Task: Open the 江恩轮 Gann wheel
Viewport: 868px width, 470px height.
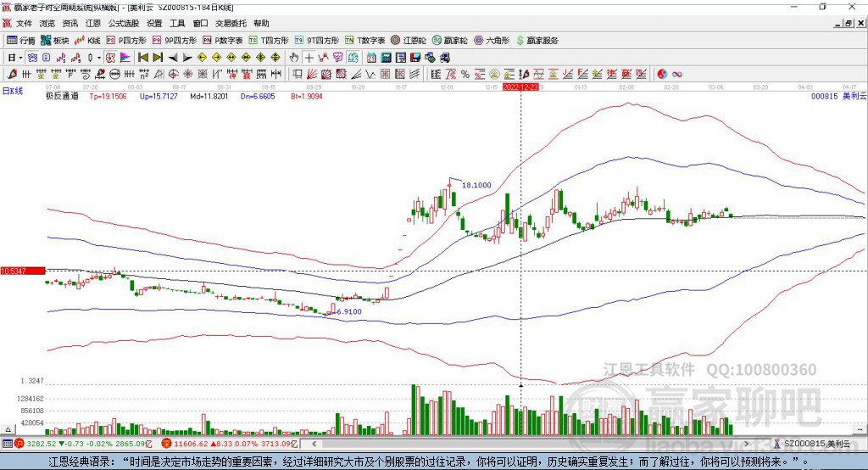Action: (409, 41)
